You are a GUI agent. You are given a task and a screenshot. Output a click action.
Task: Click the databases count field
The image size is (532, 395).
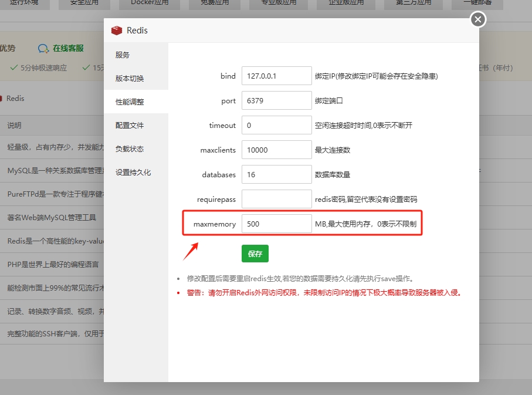click(276, 174)
